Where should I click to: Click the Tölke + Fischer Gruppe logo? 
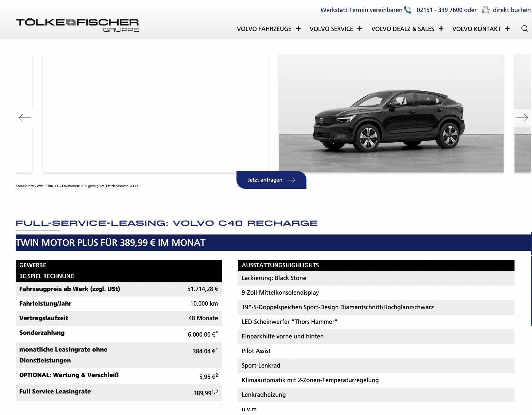tap(77, 25)
